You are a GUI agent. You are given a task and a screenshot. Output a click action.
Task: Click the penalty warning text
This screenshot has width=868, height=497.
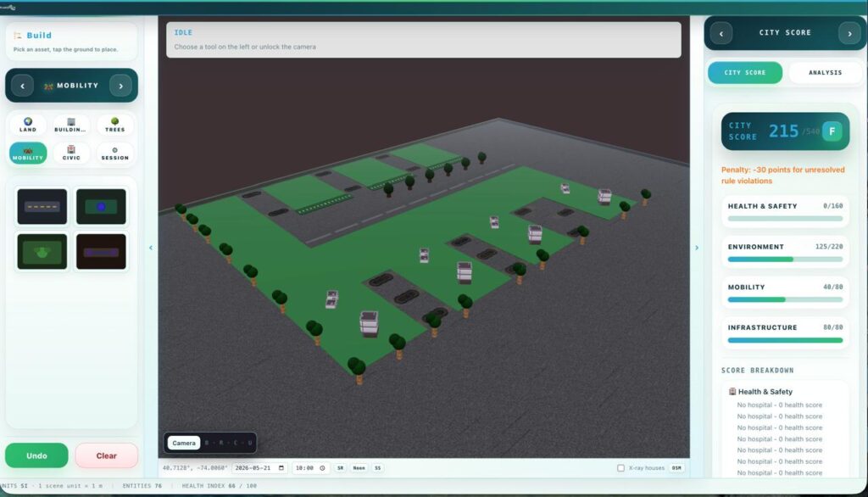click(x=782, y=175)
